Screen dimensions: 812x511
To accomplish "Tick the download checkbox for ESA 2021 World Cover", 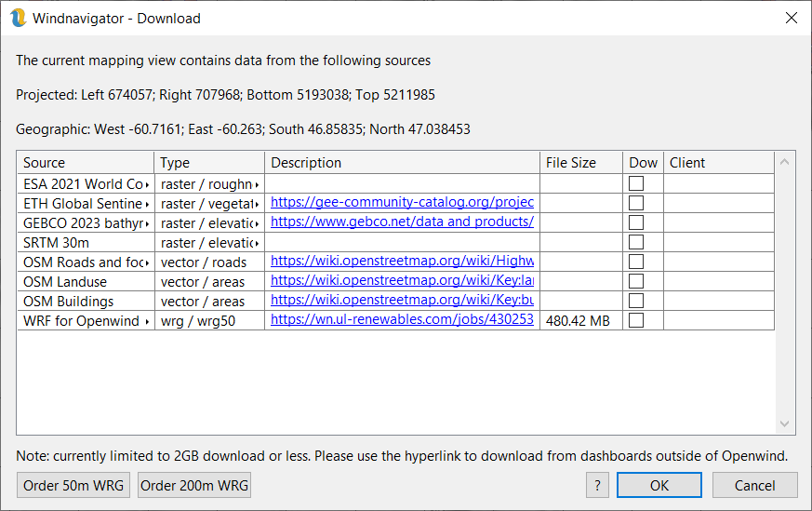I will point(636,183).
